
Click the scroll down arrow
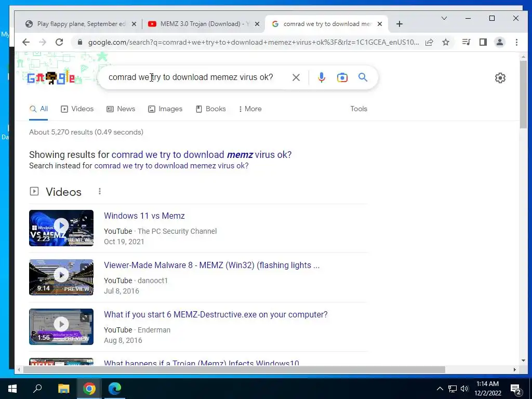(x=523, y=361)
